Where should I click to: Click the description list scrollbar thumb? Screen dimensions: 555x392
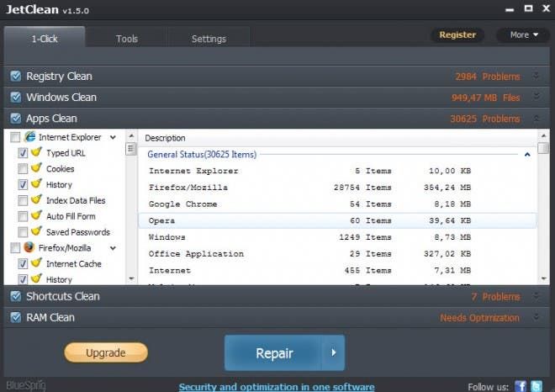543,148
